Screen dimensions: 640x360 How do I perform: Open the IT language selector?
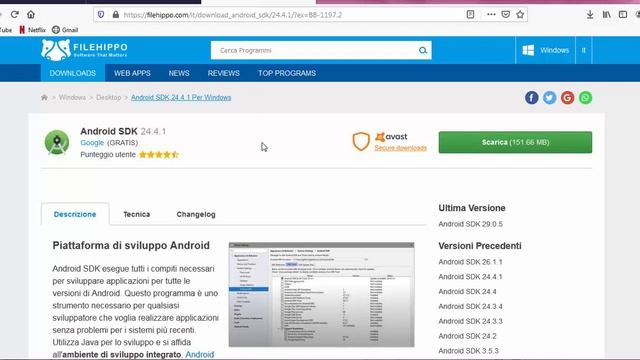(584, 50)
